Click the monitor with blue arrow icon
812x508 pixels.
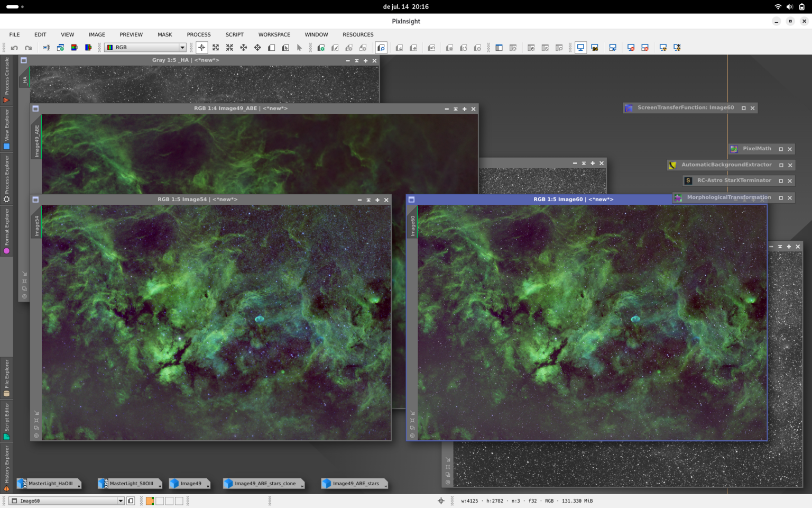click(x=613, y=48)
